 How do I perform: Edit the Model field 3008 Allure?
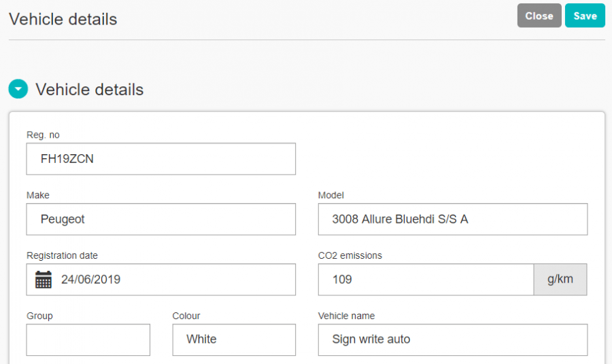point(453,219)
